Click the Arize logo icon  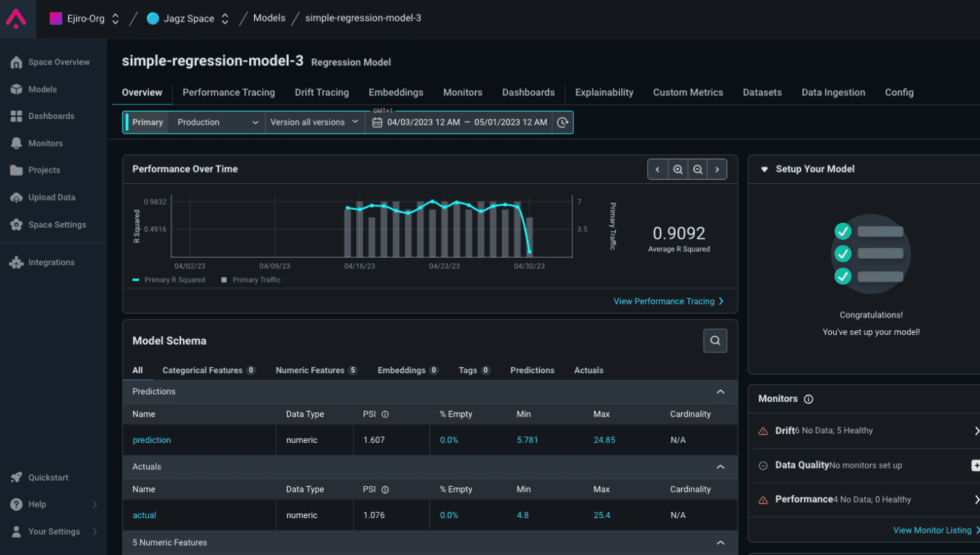16,19
